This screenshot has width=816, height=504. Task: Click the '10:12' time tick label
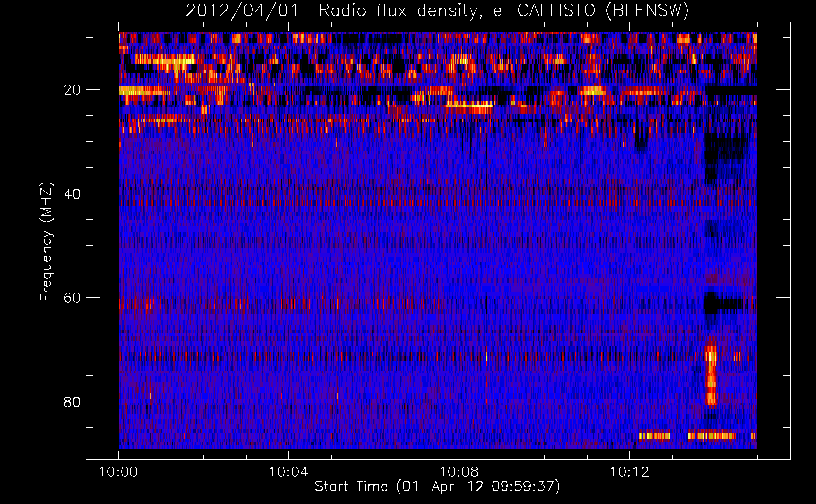[629, 472]
